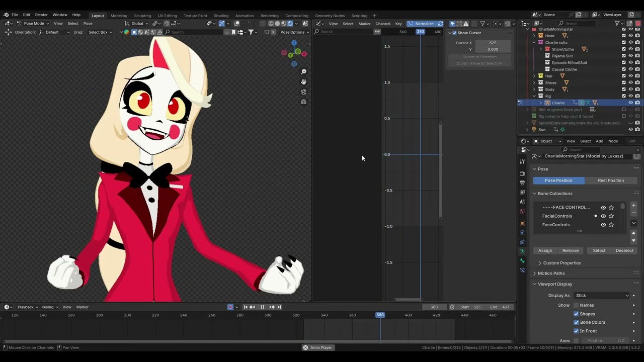Screen dimensions: 644x362
Task: Open the Render properties tab icon
Action: pos(522,173)
